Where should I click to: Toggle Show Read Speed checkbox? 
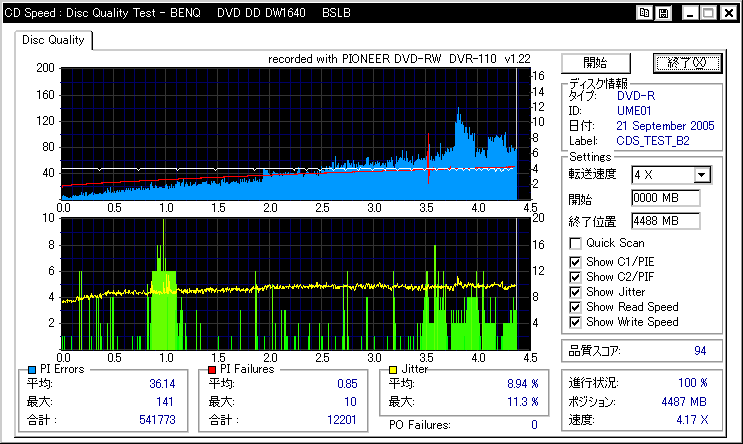coord(575,307)
